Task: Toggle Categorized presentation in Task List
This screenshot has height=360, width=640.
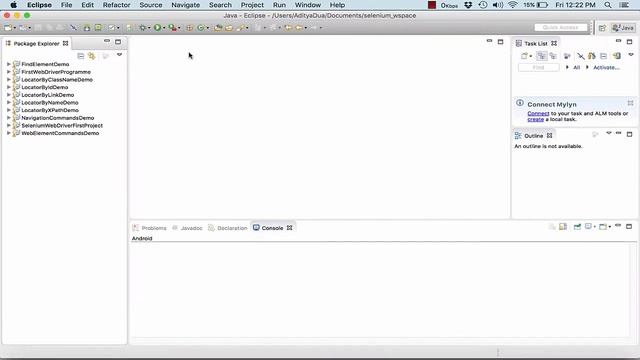Action: click(542, 56)
